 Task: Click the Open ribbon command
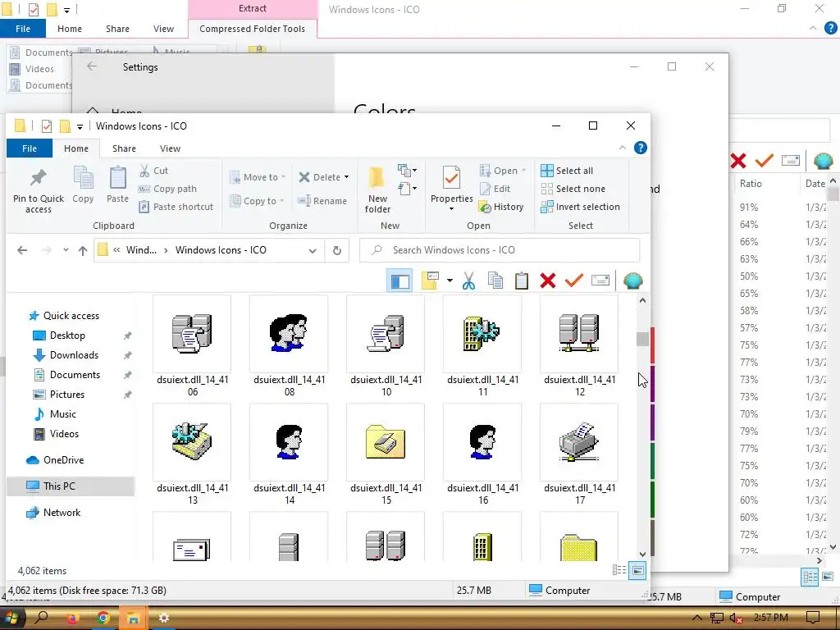coord(499,171)
